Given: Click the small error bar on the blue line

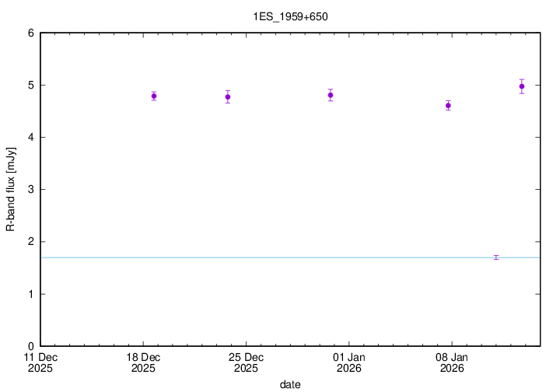Looking at the screenshot, I should pyautogui.click(x=496, y=257).
